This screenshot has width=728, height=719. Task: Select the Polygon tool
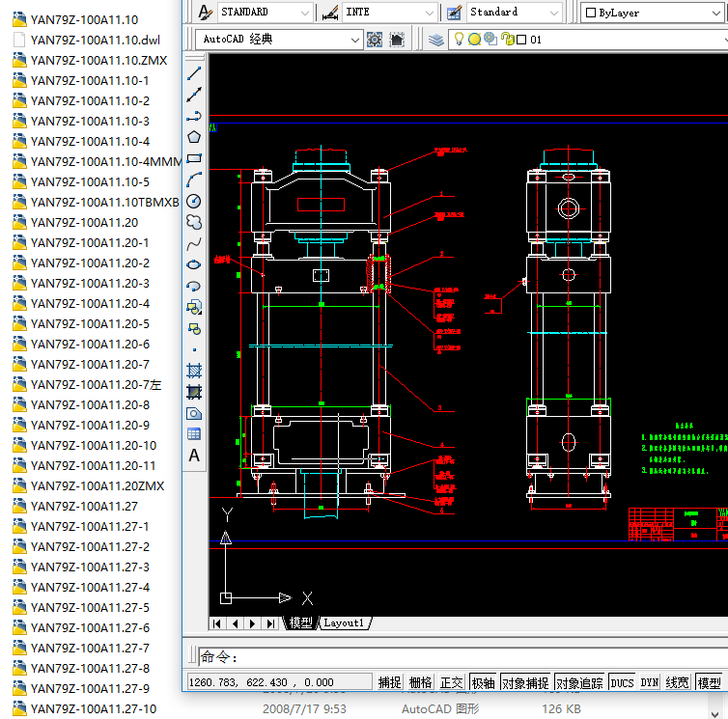click(194, 137)
